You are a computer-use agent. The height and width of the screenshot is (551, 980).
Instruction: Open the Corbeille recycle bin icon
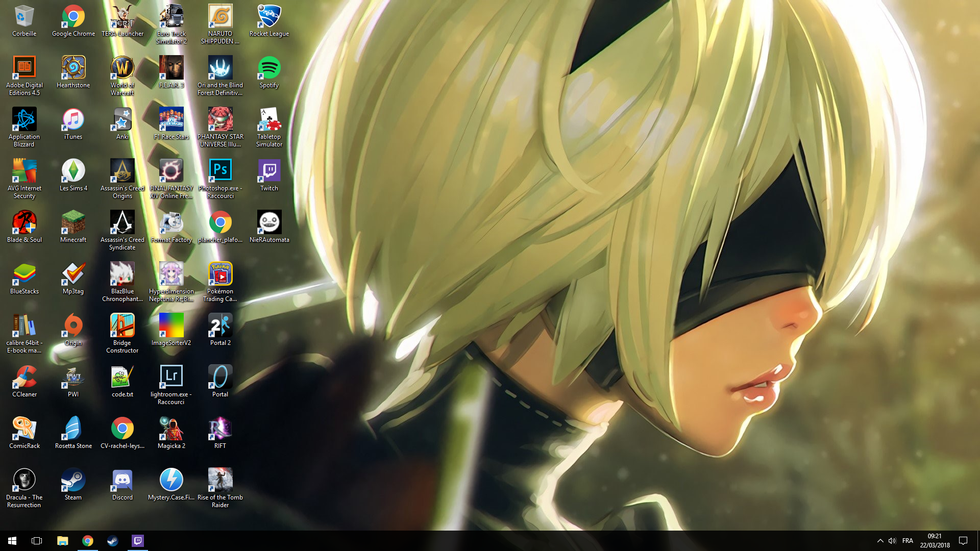[x=24, y=21]
